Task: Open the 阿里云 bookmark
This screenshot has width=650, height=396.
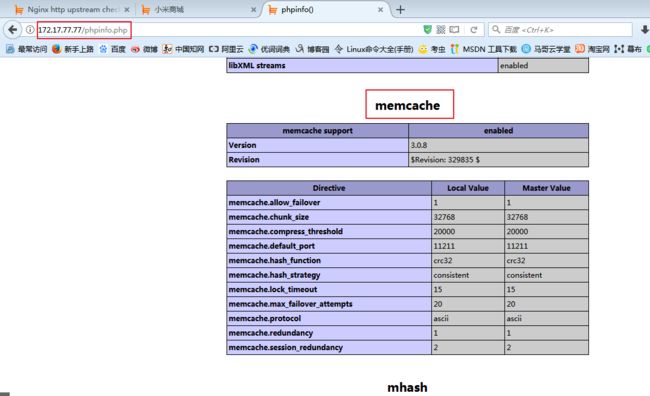Action: tap(226, 49)
